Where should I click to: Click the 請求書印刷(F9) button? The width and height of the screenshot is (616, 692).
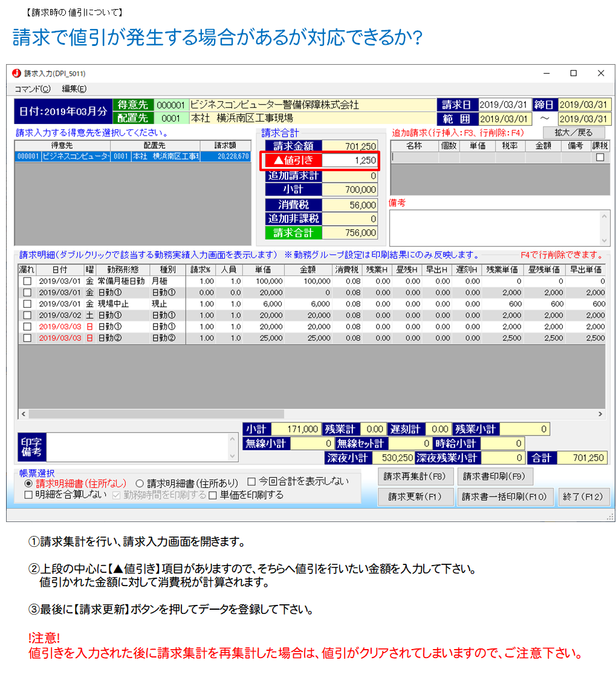[494, 477]
